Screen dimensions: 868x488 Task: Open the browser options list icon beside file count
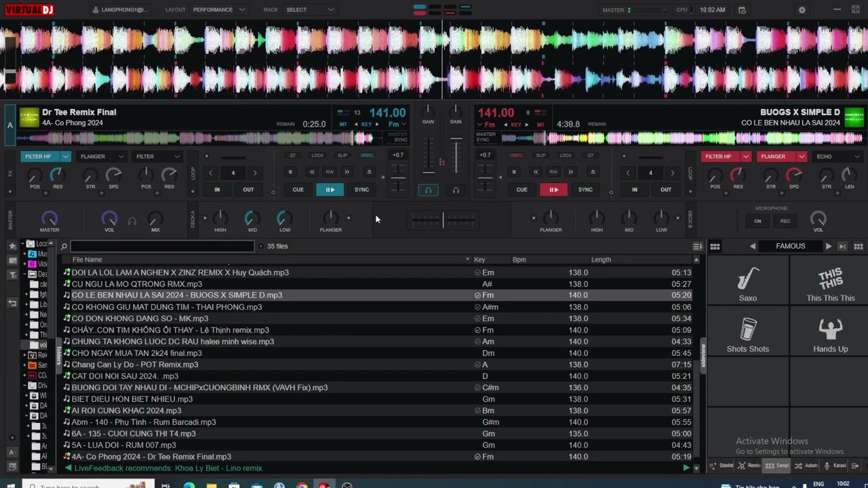click(x=697, y=246)
